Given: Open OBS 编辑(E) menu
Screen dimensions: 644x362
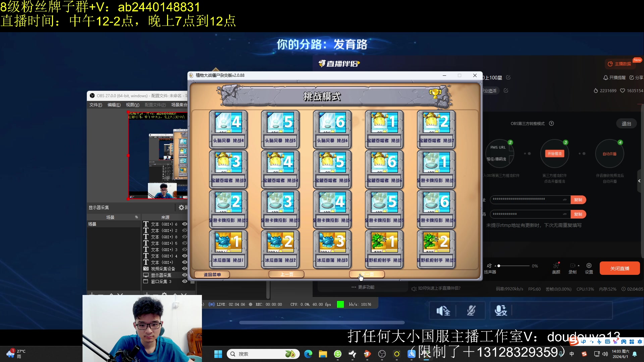Looking at the screenshot, I should [114, 105].
